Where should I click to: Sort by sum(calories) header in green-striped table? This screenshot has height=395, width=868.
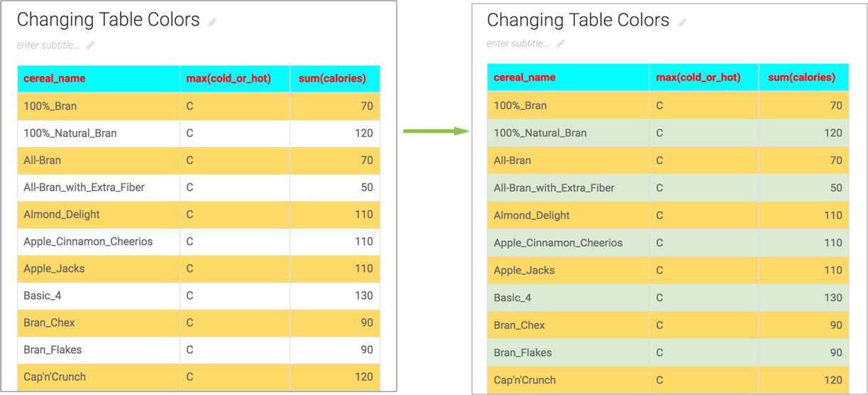[802, 77]
